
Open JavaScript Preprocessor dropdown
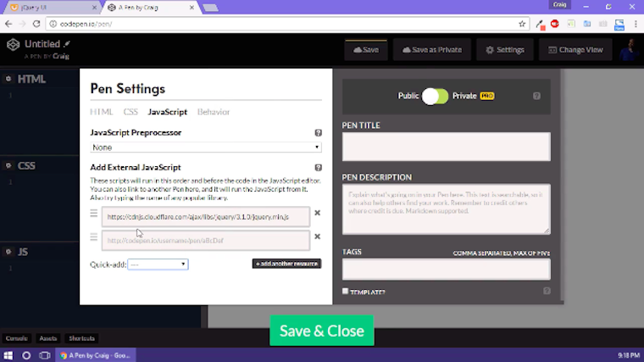[x=206, y=148]
